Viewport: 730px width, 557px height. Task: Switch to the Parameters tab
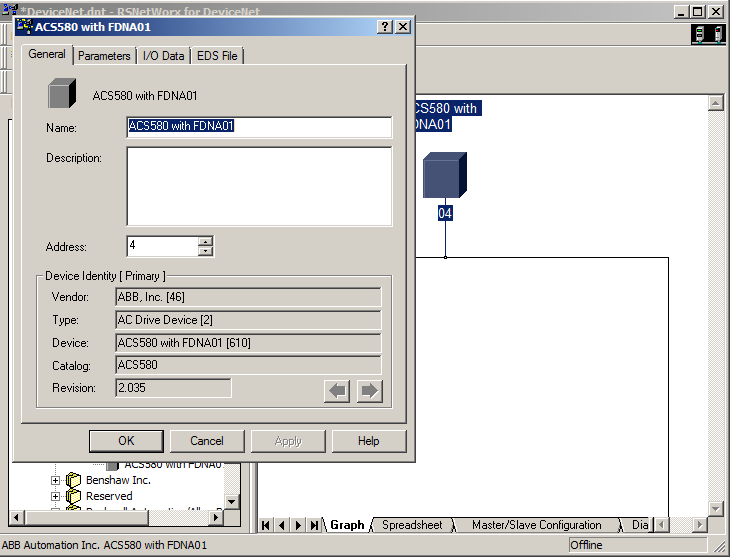(x=104, y=56)
